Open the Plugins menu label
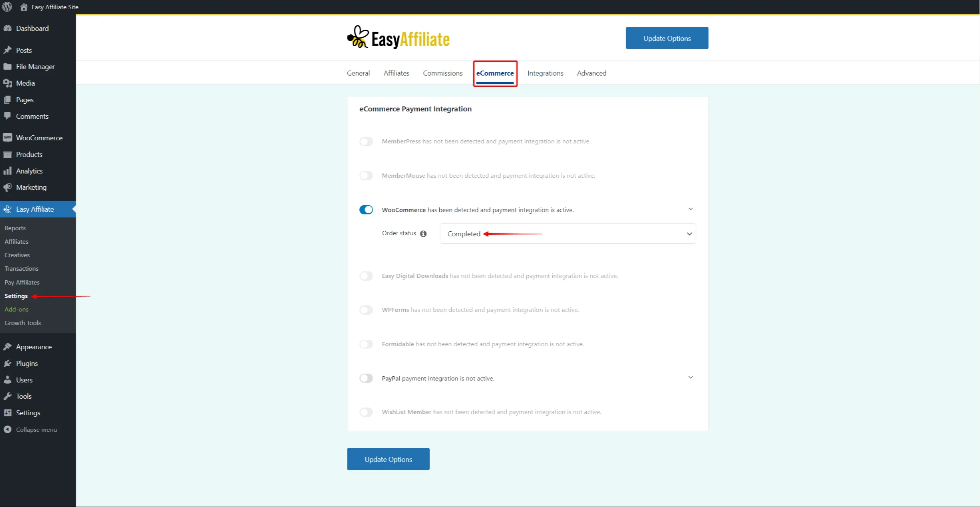 coord(27,363)
